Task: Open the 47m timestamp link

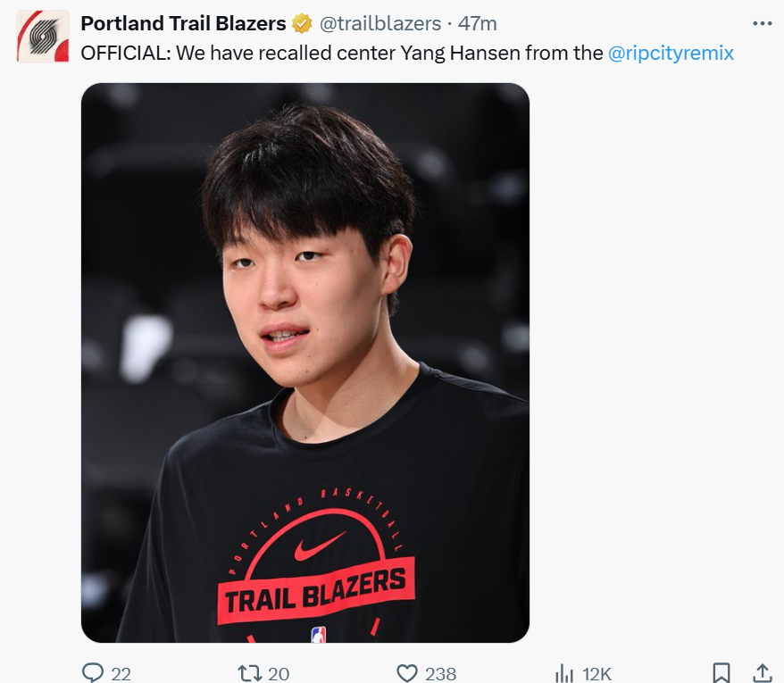Action: (x=478, y=23)
